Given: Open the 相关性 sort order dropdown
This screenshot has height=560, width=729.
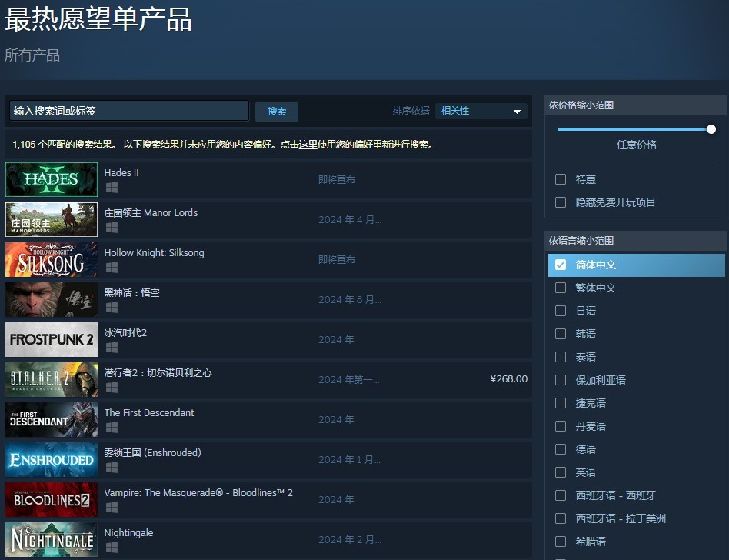Looking at the screenshot, I should point(481,112).
